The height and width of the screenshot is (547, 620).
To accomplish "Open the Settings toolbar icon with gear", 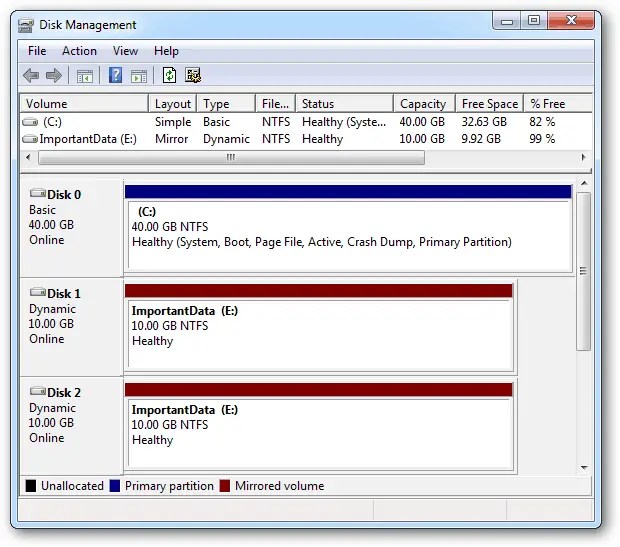I will pyautogui.click(x=193, y=75).
